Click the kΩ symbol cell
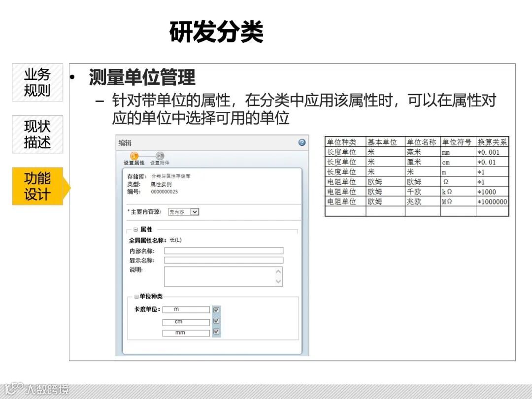Viewport: 532px width, 399px height. (x=458, y=192)
